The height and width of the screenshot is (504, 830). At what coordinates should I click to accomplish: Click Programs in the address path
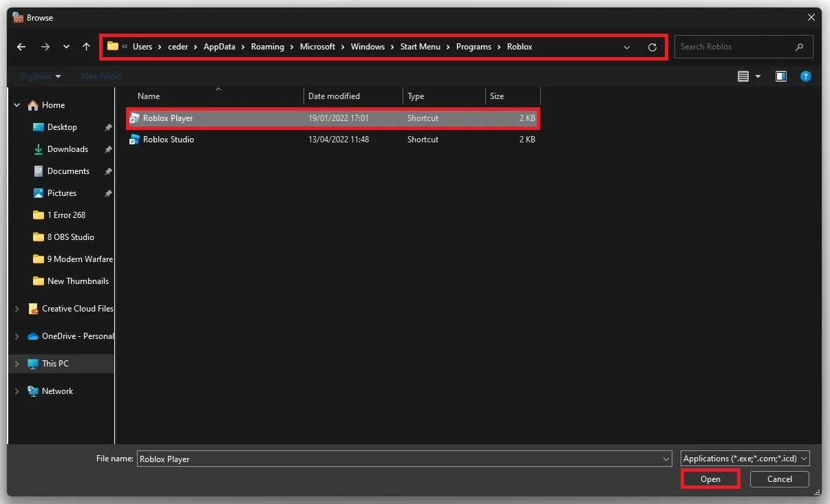(x=473, y=47)
